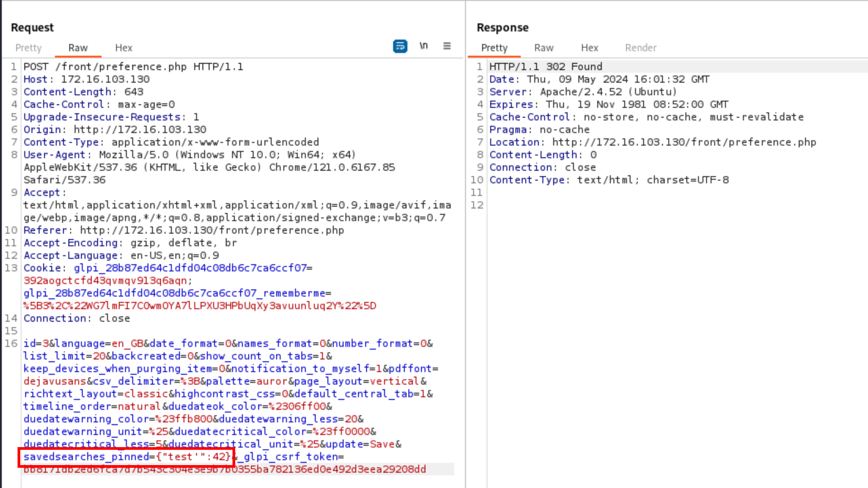868x488 pixels.
Task: Click the Connection: close request header
Action: (x=76, y=318)
